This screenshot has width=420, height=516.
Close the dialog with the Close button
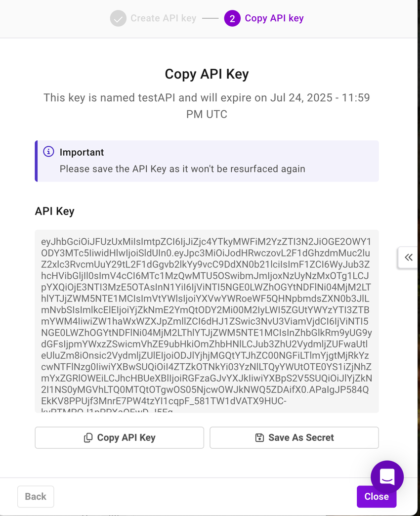coord(376,496)
